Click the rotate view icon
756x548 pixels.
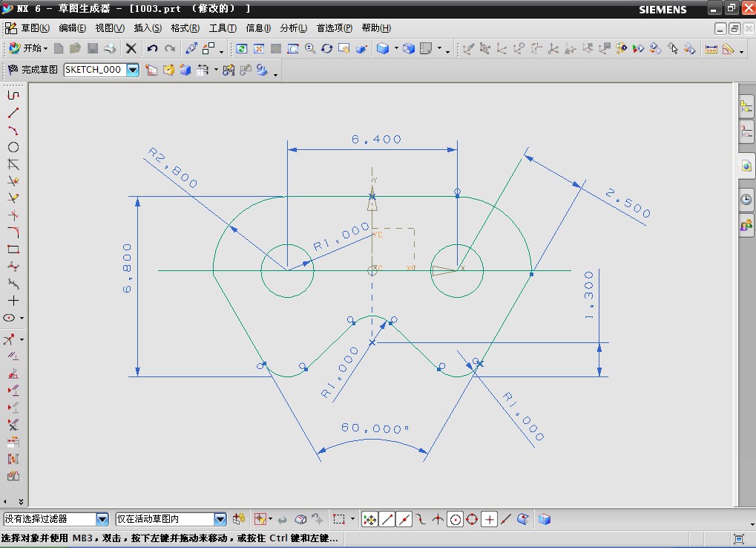[326, 49]
